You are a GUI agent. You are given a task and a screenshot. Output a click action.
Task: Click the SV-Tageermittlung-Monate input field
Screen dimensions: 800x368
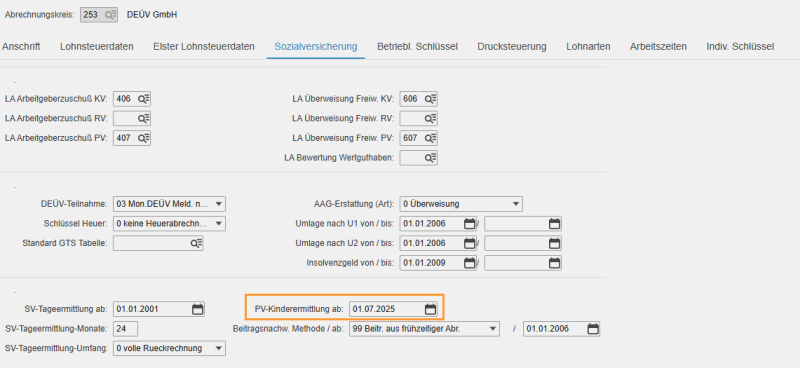[126, 329]
